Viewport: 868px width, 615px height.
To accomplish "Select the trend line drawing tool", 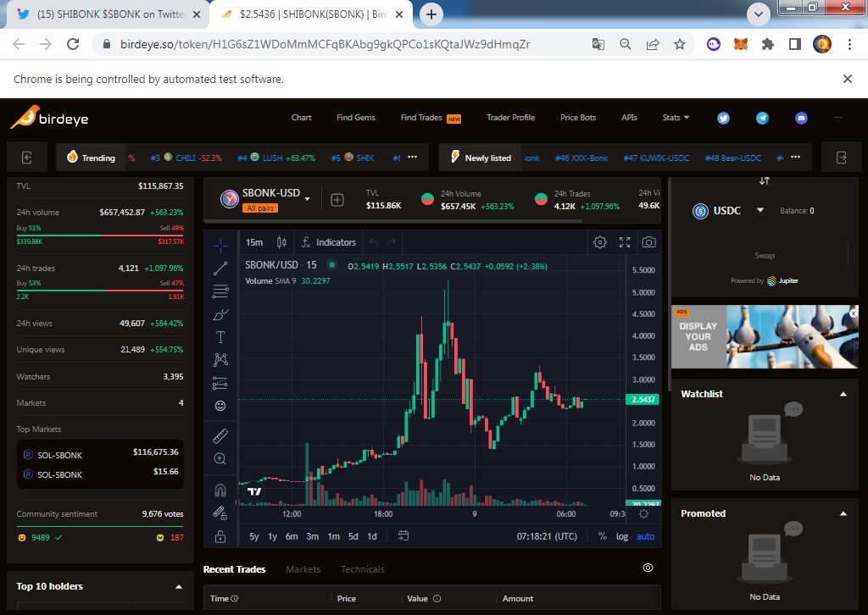I will tap(220, 269).
